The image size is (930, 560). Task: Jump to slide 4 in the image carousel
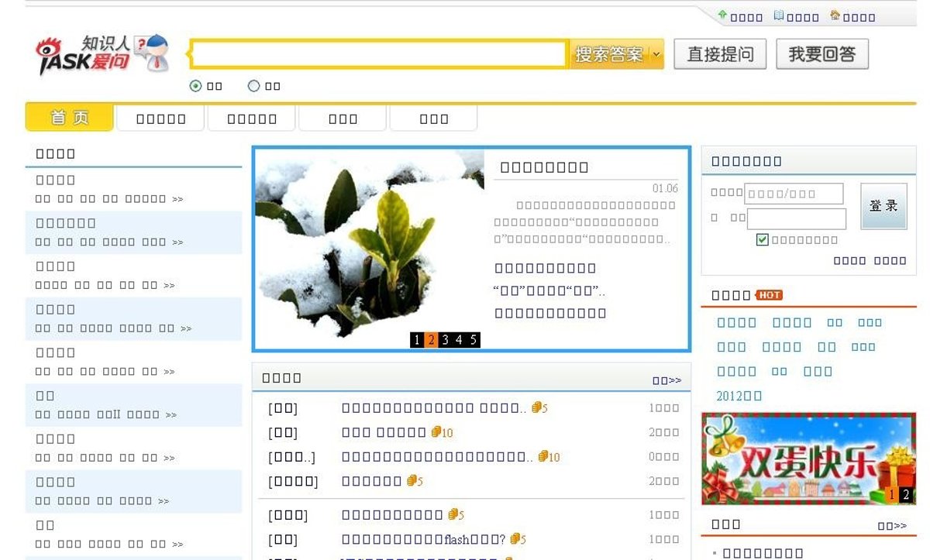pyautogui.click(x=459, y=340)
